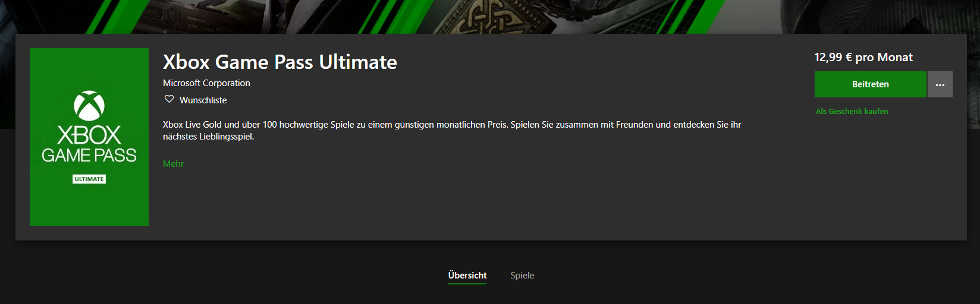Screen dimensions: 980x304
Task: Click the ULTIMATE badge on the box art
Action: (x=89, y=179)
